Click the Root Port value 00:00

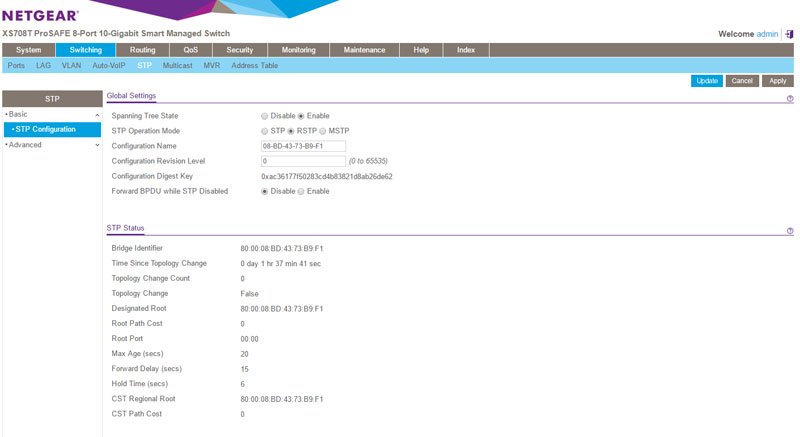point(249,339)
